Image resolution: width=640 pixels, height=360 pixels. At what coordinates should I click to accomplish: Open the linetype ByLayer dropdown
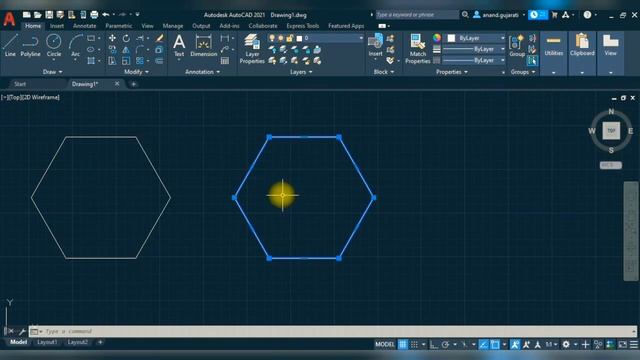[x=502, y=60]
